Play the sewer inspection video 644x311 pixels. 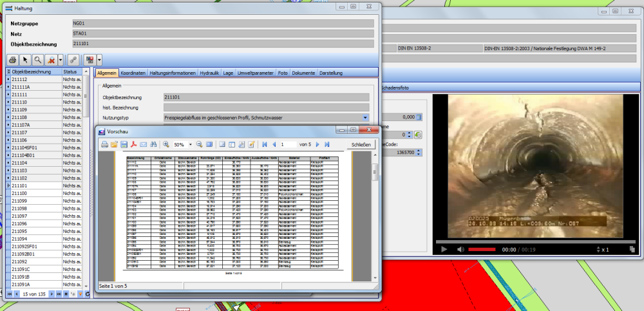click(444, 249)
